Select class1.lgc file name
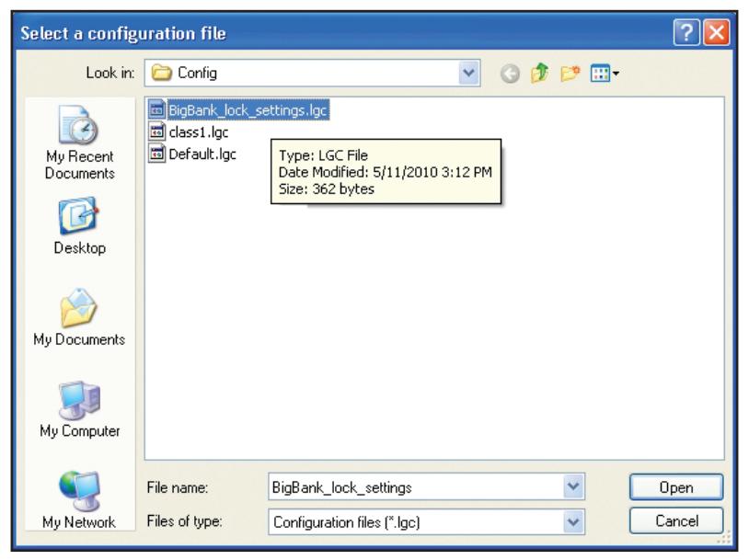This screenshot has height=560, width=749. (x=199, y=132)
